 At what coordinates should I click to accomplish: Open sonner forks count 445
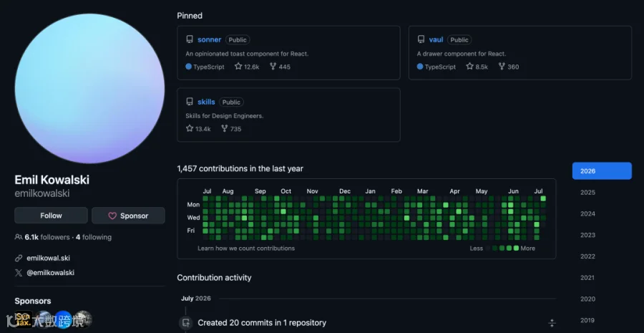pos(280,67)
